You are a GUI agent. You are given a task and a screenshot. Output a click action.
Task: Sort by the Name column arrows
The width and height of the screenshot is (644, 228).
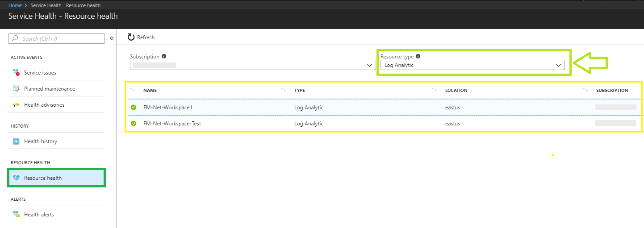[x=133, y=90]
